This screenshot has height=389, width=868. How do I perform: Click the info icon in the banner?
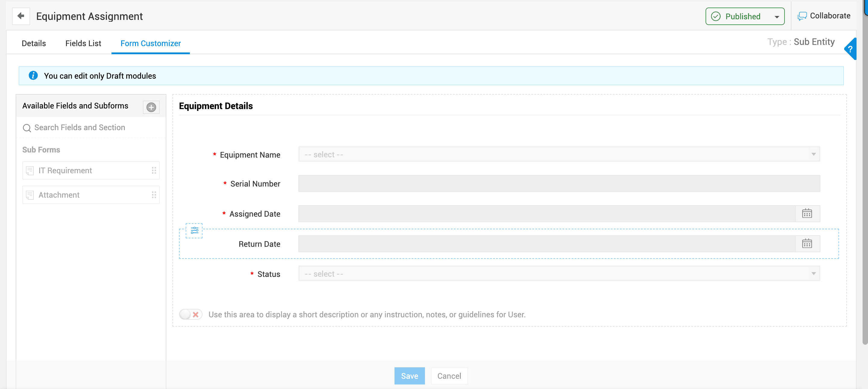[x=33, y=75]
